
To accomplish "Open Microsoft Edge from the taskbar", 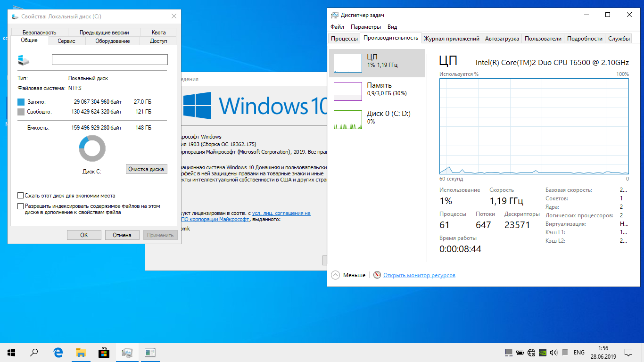I will pyautogui.click(x=58, y=352).
